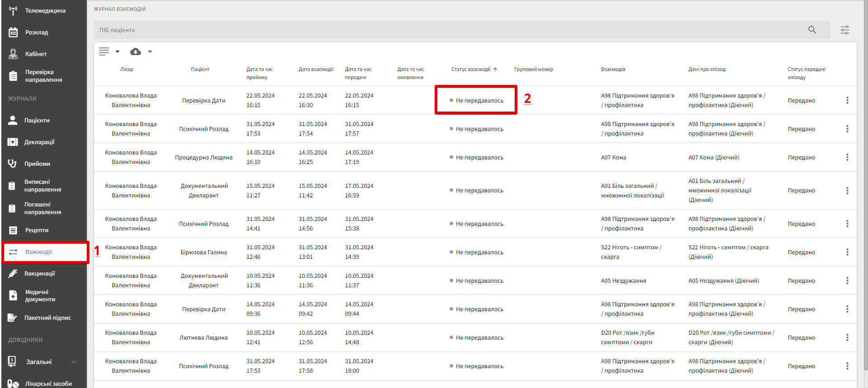Click the row density lines icon
Viewport: 868px width, 388px height.
(x=104, y=51)
